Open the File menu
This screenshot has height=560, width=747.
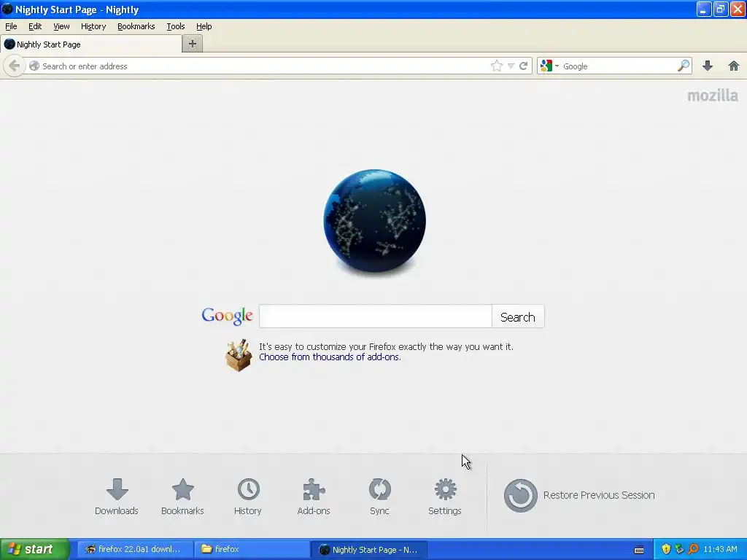click(11, 26)
